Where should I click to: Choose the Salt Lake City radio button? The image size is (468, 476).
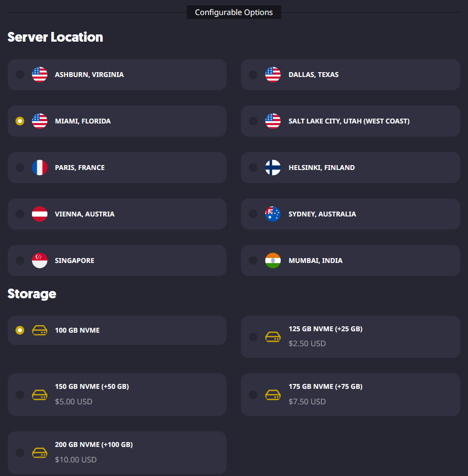coord(253,121)
